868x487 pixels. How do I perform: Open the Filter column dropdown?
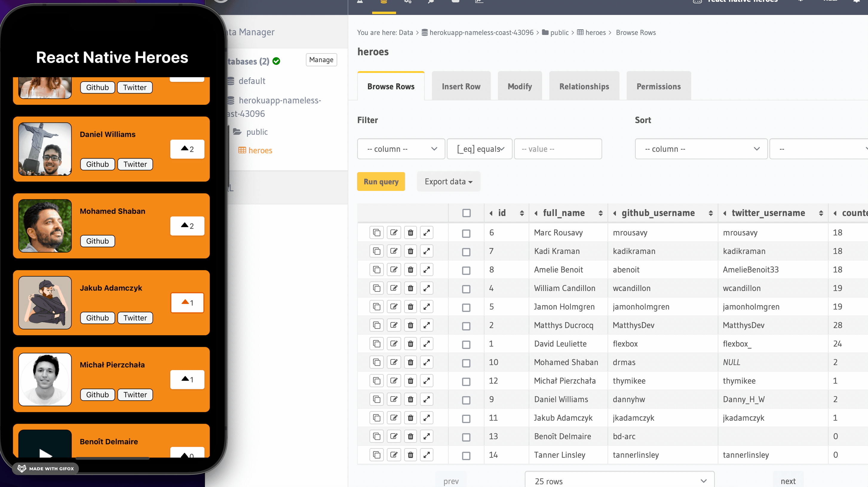tap(401, 149)
